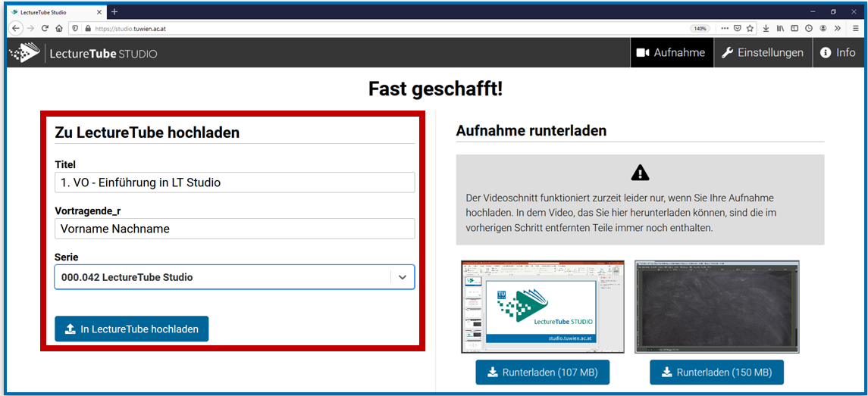The width and height of the screenshot is (868, 396).
Task: Open the browser home page icon
Action: tap(58, 29)
